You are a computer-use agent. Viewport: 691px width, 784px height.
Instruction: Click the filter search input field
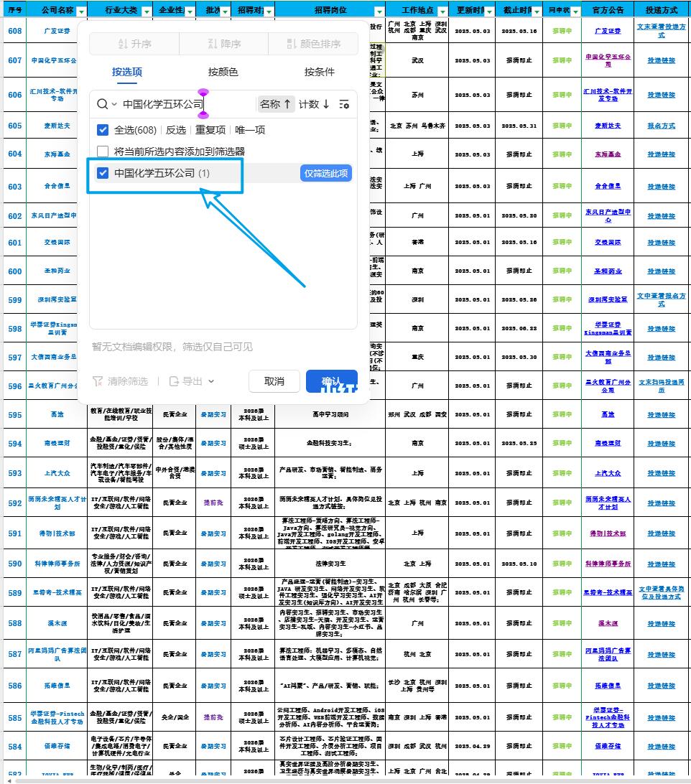coord(187,104)
